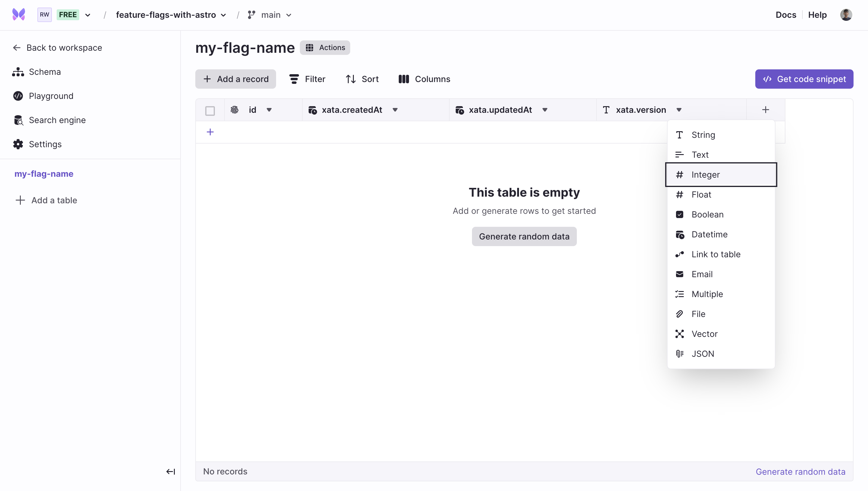Open the Actions button
This screenshot has height=491, width=868.
point(325,48)
